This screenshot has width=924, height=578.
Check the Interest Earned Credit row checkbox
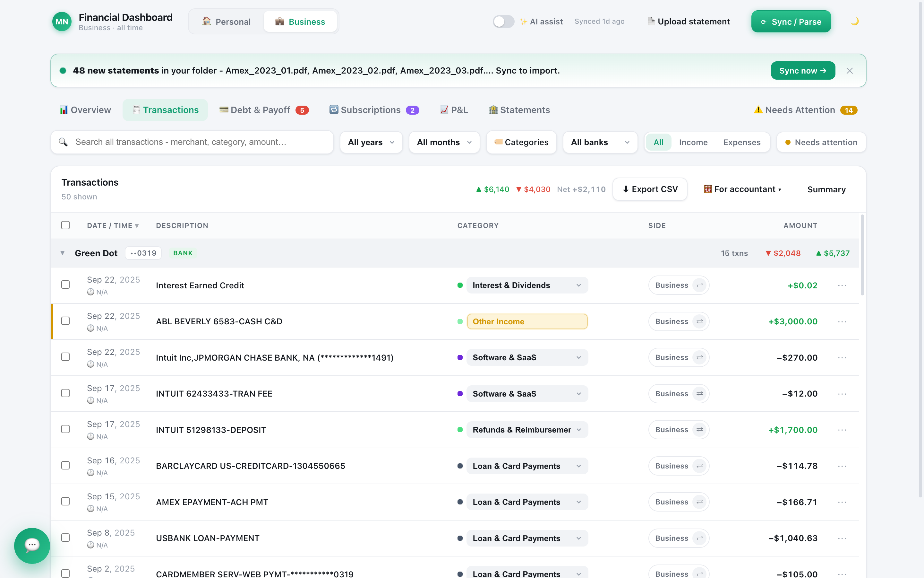click(66, 285)
